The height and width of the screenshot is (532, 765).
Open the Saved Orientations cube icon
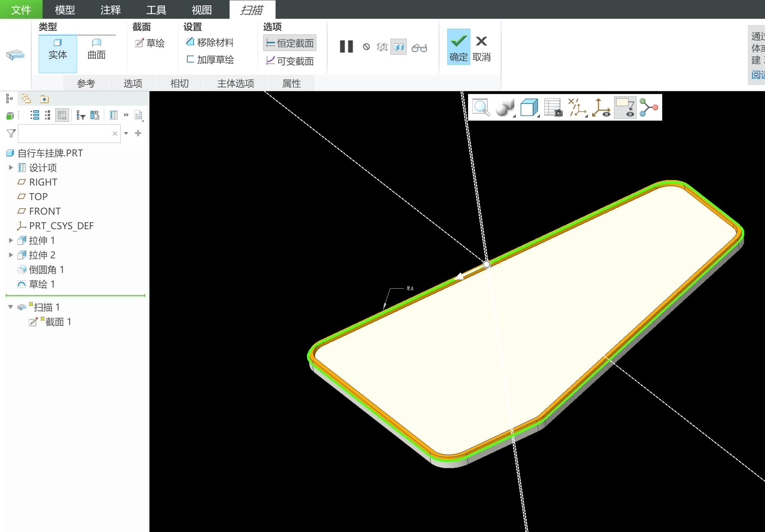(x=529, y=107)
